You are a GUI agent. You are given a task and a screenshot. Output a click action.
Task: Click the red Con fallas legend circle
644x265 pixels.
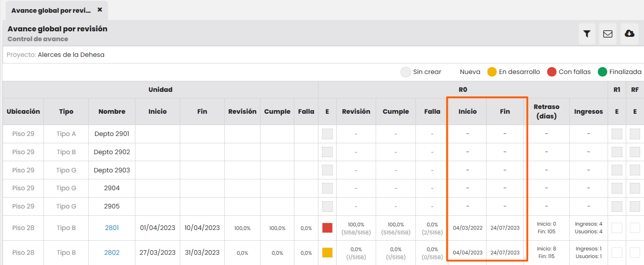[x=551, y=72]
